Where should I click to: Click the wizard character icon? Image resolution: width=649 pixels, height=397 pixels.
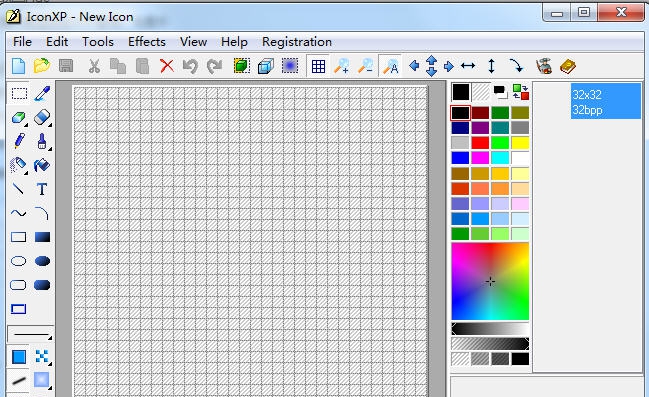click(x=544, y=66)
